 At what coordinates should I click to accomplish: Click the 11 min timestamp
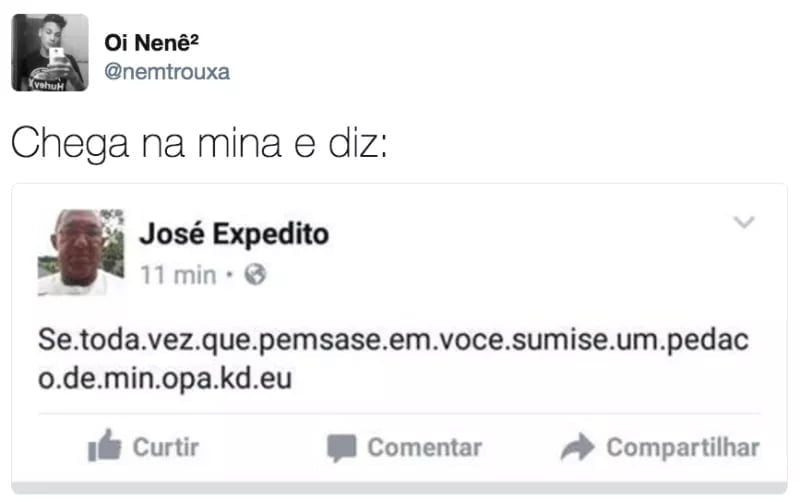click(x=178, y=275)
